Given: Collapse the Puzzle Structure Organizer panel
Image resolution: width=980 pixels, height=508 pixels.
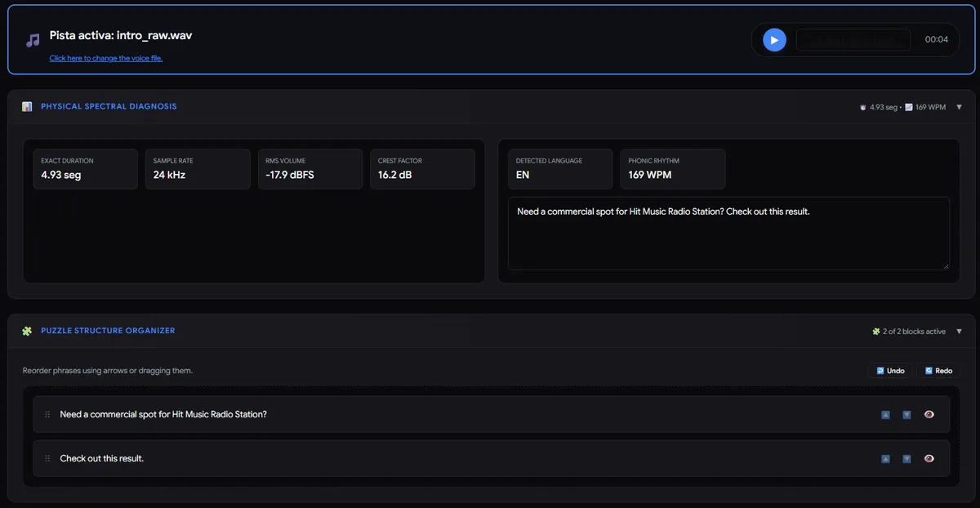Looking at the screenshot, I should [959, 332].
